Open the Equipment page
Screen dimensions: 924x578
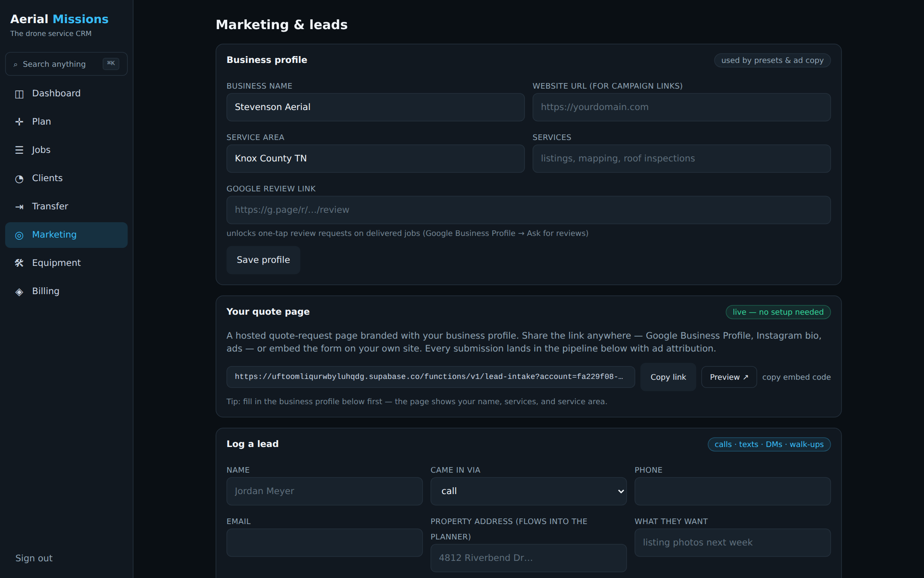tap(66, 263)
